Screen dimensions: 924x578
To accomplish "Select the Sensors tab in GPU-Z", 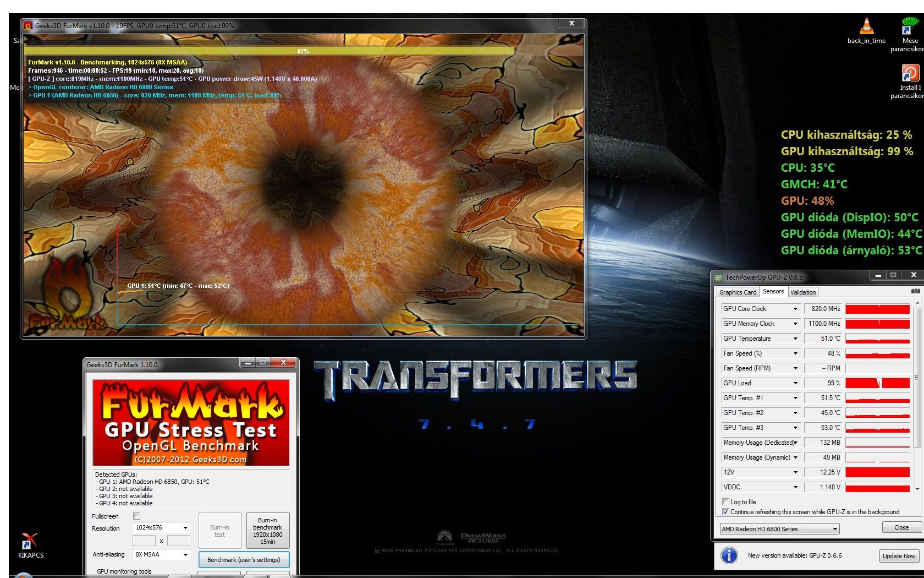I will tap(773, 292).
